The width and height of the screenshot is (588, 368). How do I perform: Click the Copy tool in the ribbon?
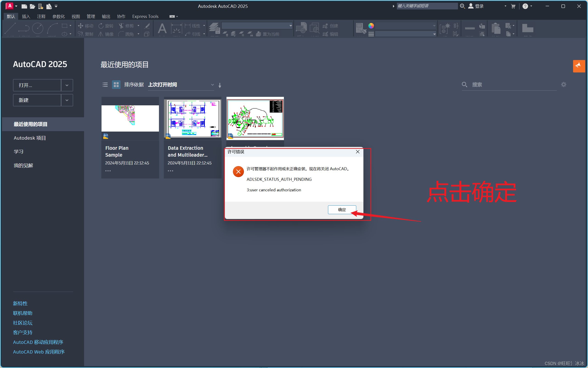point(85,34)
